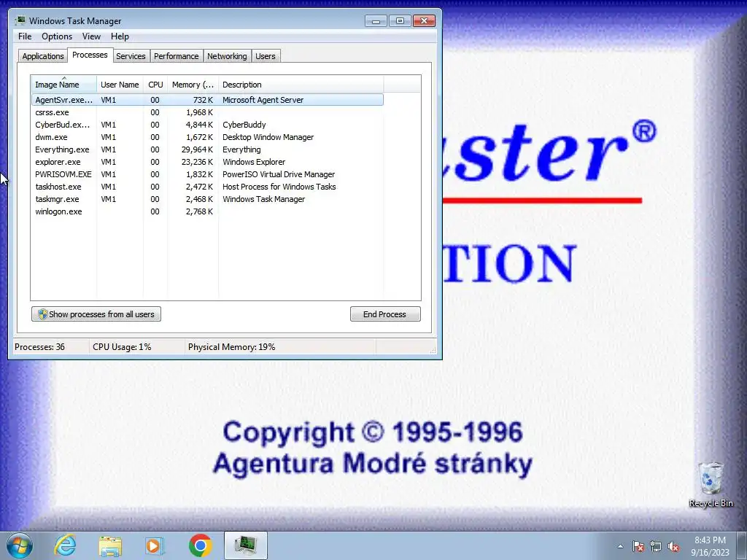Image resolution: width=747 pixels, height=560 pixels.
Task: Open the View menu
Action: [91, 36]
